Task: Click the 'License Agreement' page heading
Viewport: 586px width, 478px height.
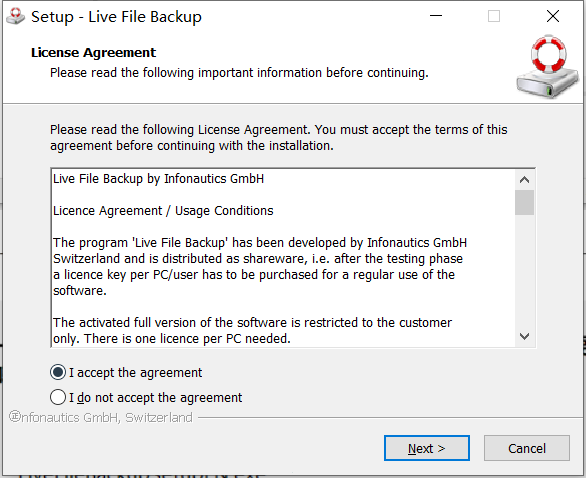Action: click(93, 53)
